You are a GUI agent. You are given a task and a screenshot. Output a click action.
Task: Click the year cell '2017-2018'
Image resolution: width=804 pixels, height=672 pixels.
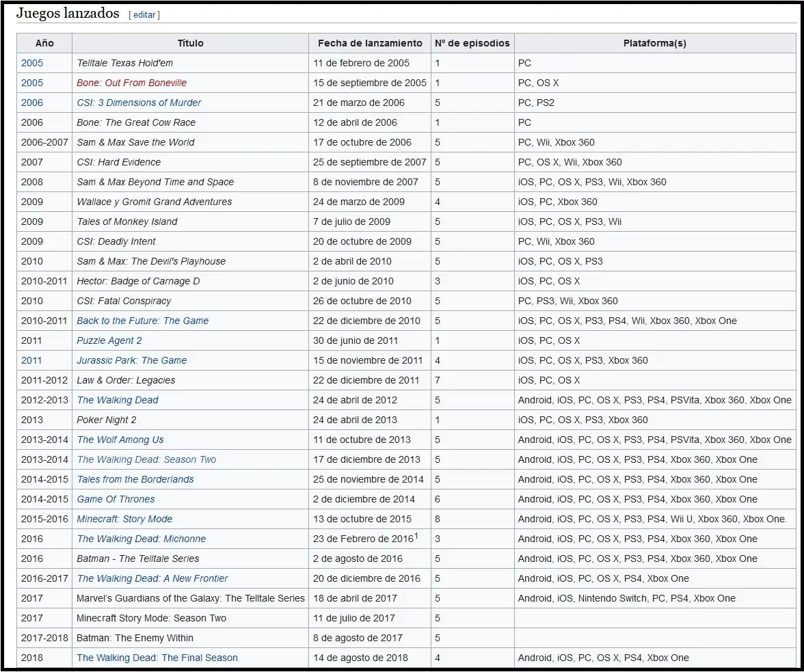click(x=44, y=639)
